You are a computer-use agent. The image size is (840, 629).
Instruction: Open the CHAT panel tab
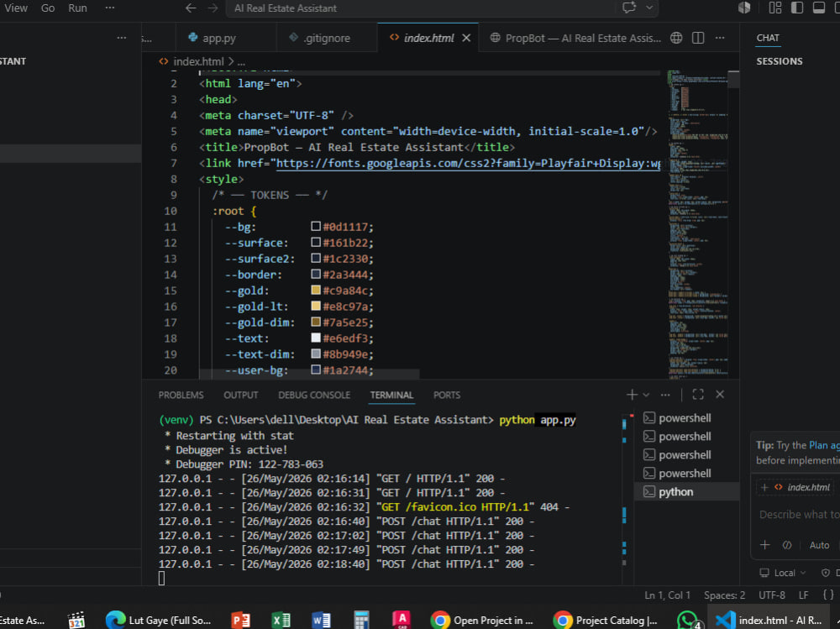768,38
